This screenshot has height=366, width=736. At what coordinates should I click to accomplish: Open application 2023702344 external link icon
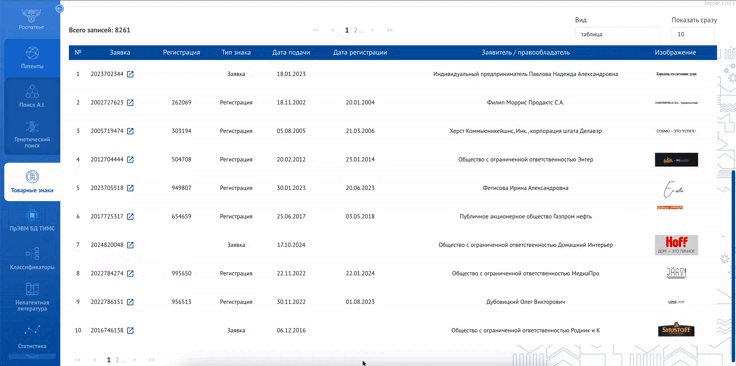point(130,74)
